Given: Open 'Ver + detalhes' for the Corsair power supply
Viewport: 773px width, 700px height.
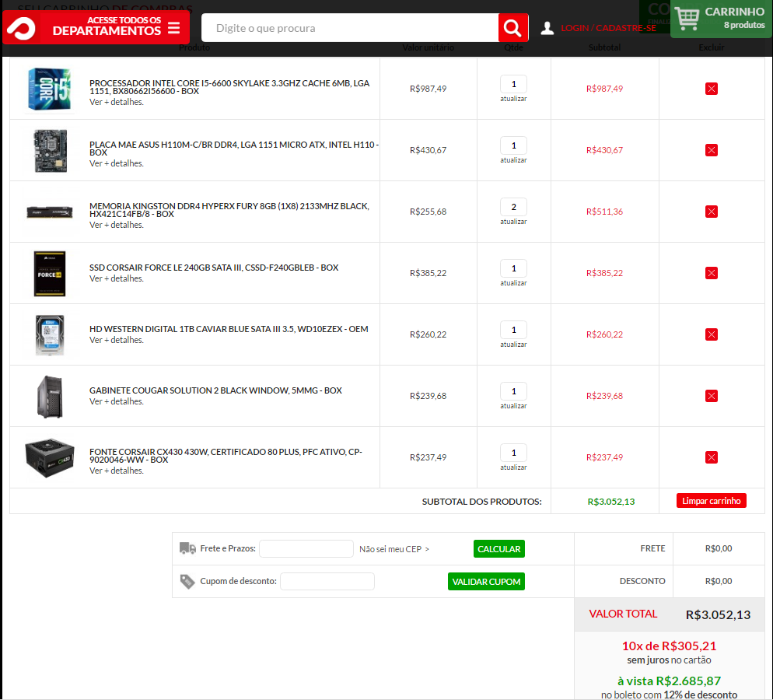Looking at the screenshot, I should point(117,471).
